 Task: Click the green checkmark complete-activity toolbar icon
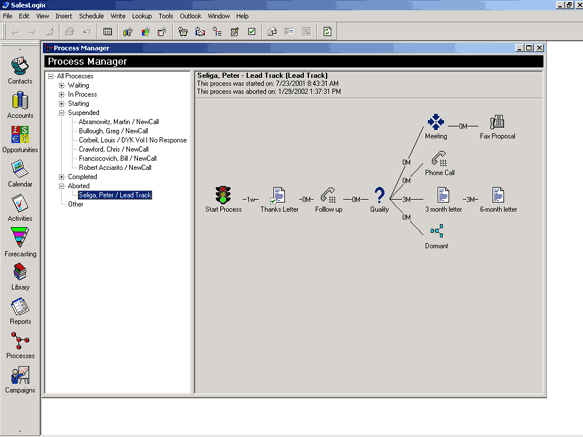[x=252, y=32]
